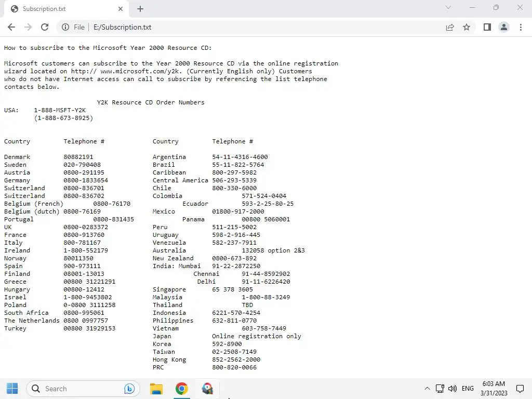Click the PRC number 800-820-0066
Viewport: 532px width, 399px height.
tap(234, 368)
